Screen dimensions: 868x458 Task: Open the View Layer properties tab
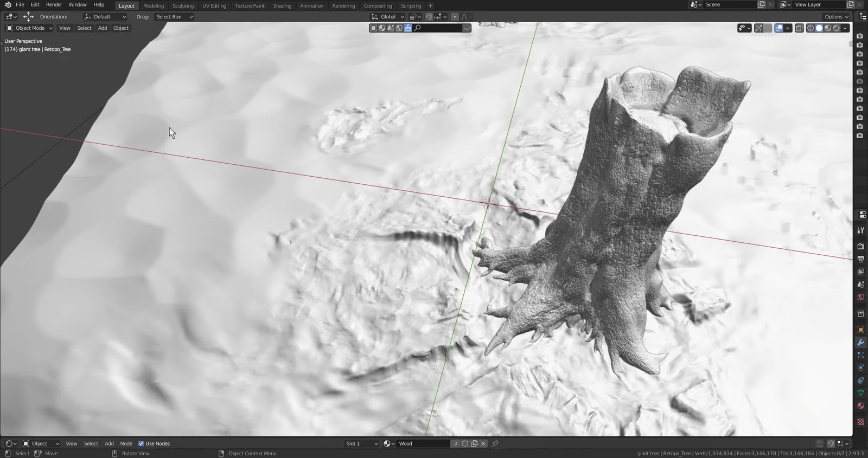860,272
